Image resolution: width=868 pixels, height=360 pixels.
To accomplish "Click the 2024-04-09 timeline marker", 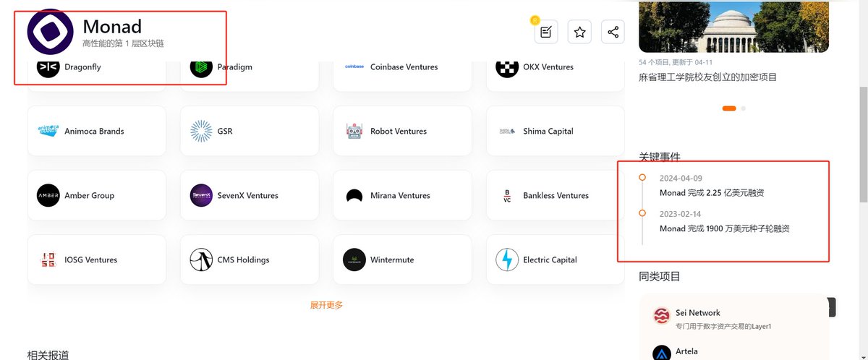I will pos(642,177).
